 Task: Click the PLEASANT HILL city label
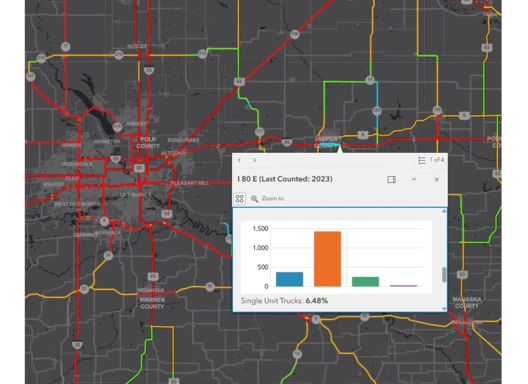point(189,183)
